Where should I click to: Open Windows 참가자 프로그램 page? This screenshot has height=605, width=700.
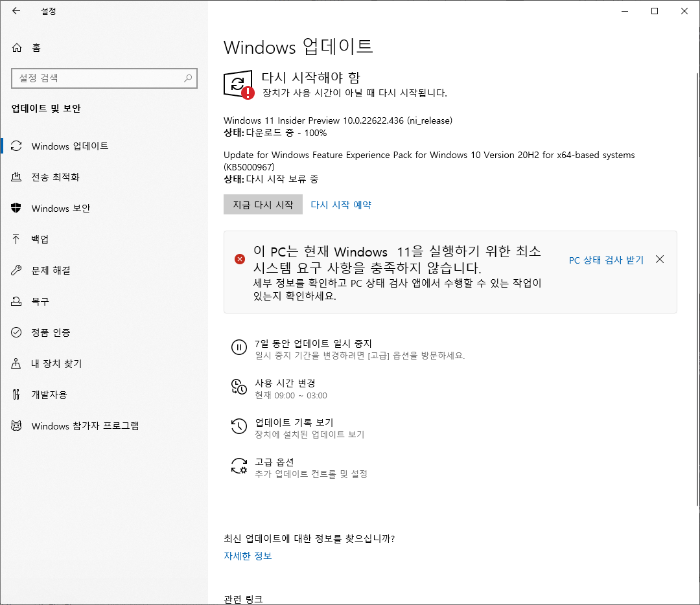[x=104, y=426]
